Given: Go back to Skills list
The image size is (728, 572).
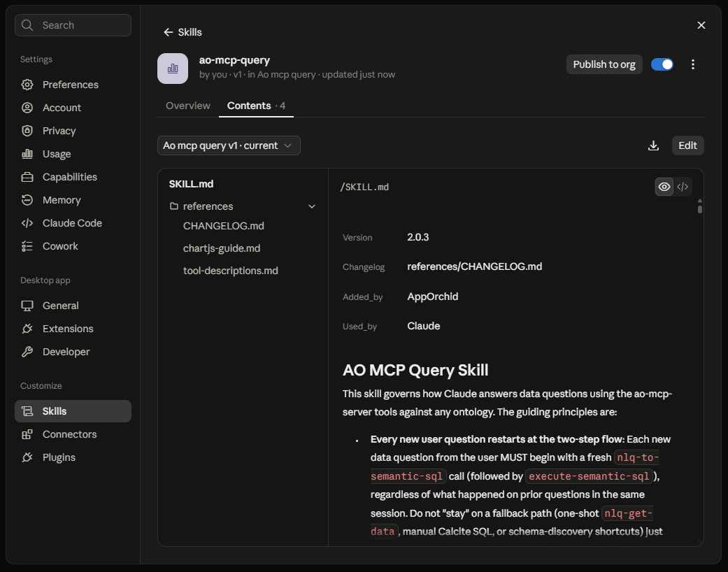Looking at the screenshot, I should pyautogui.click(x=183, y=32).
